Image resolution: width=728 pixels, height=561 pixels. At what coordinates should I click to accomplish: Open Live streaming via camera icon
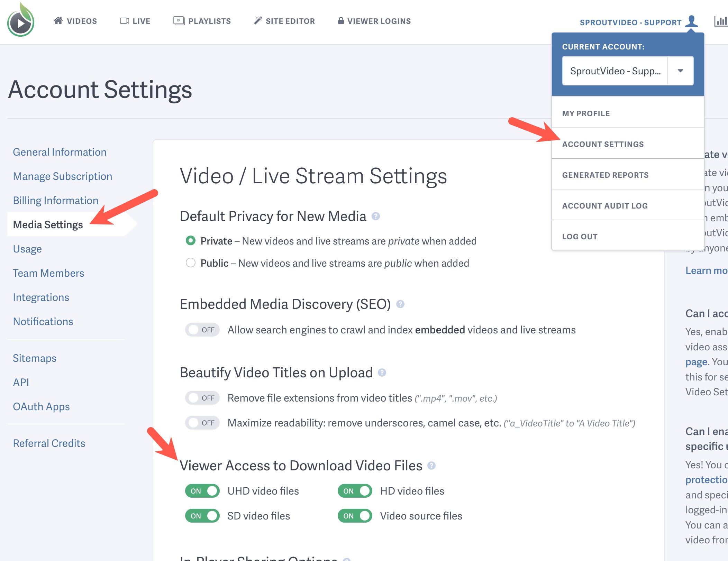pyautogui.click(x=124, y=20)
